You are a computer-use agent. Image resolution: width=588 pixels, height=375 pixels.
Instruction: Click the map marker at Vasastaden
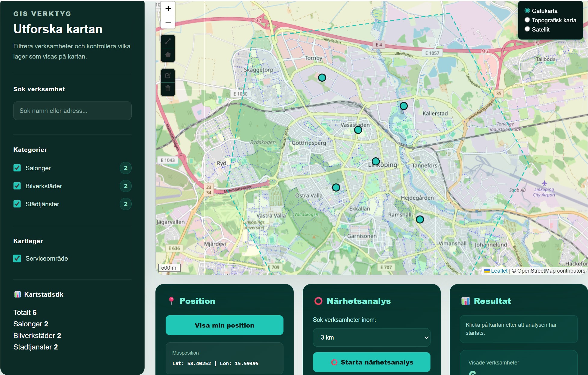click(358, 130)
